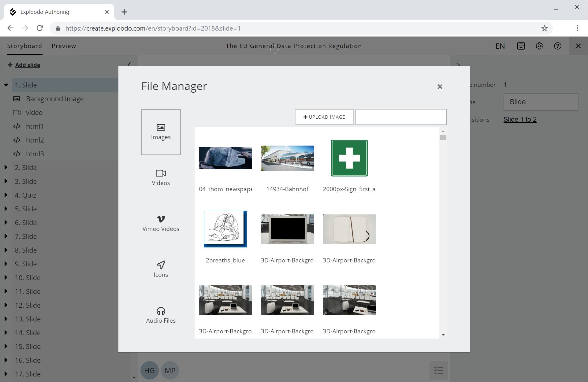Select the Icons category
588x382 pixels.
[161, 269]
